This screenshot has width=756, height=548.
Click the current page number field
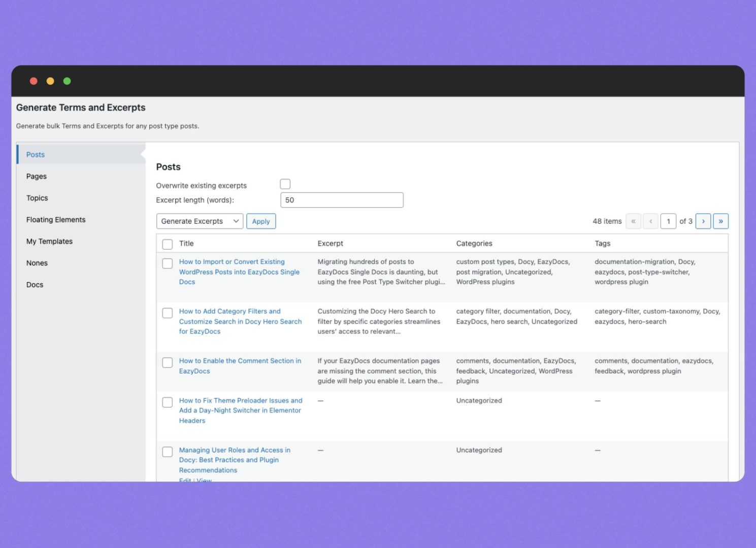tap(668, 221)
